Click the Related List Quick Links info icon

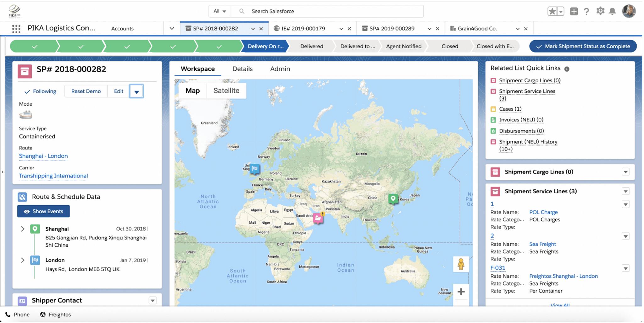tap(567, 69)
